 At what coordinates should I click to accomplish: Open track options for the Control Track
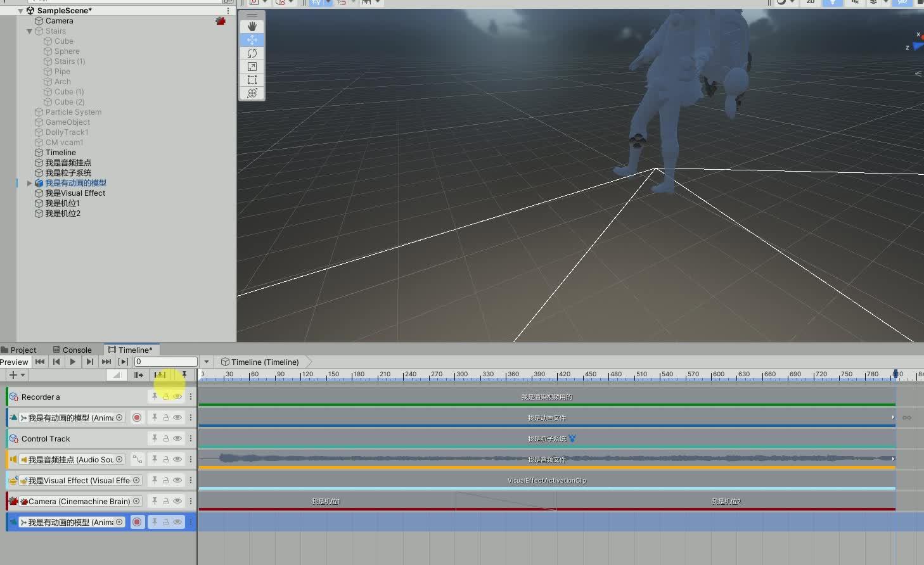pos(191,438)
